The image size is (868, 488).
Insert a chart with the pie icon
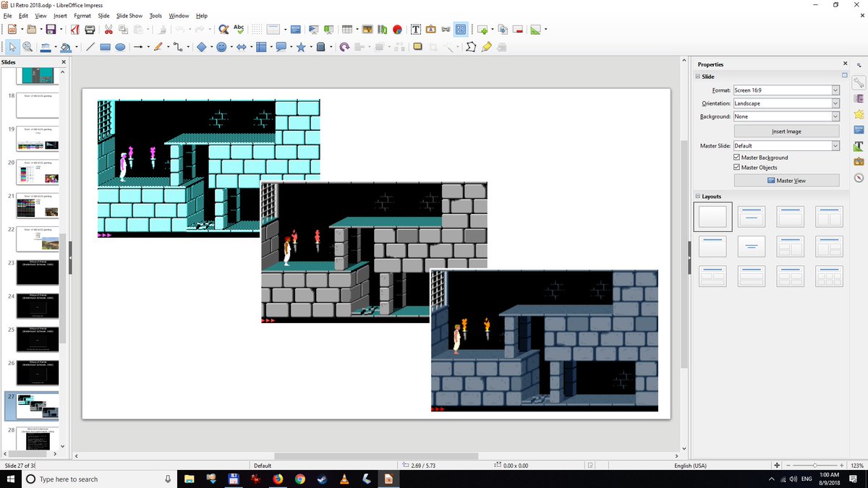coord(398,30)
